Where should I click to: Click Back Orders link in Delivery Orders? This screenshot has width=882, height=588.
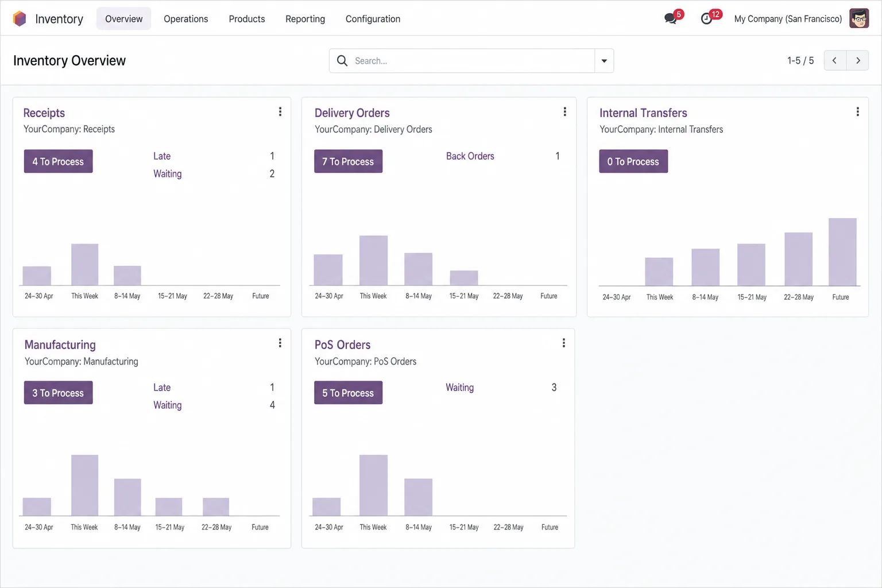point(470,156)
